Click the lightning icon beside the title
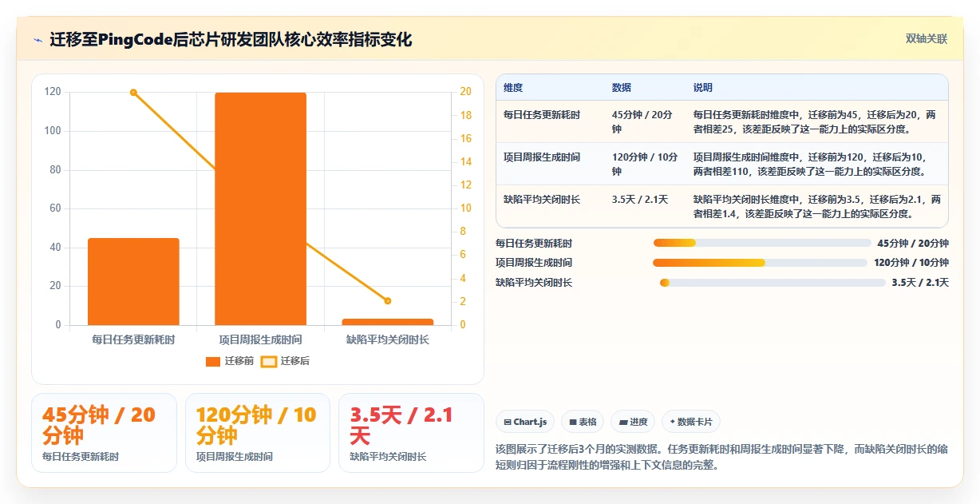The height and width of the screenshot is (504, 980). (x=38, y=39)
